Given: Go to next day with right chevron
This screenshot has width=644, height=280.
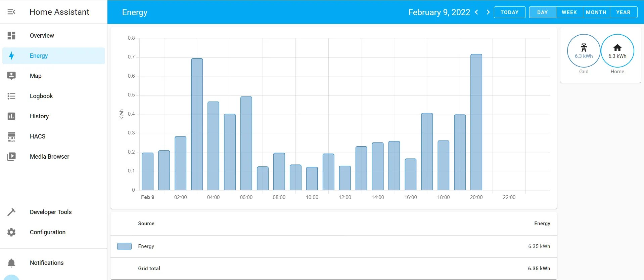Looking at the screenshot, I should tap(488, 12).
